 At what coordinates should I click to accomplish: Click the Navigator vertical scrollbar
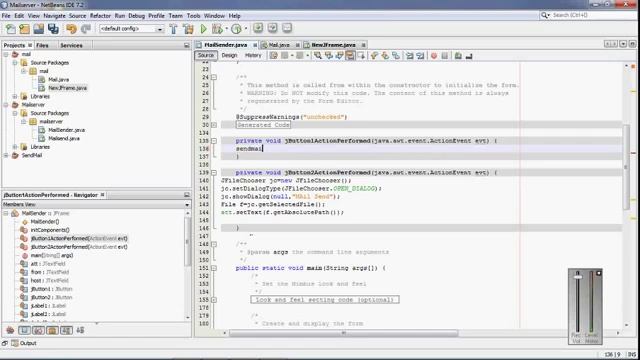[188, 241]
